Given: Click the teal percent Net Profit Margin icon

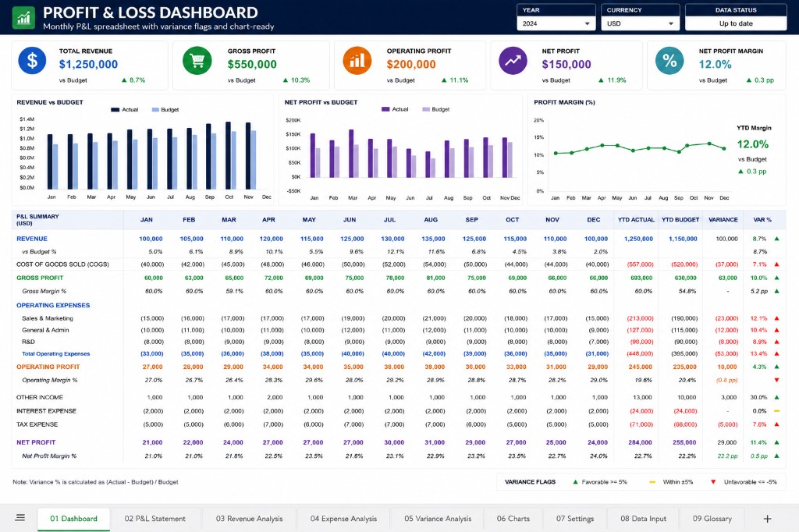Looking at the screenshot, I should pyautogui.click(x=669, y=61).
